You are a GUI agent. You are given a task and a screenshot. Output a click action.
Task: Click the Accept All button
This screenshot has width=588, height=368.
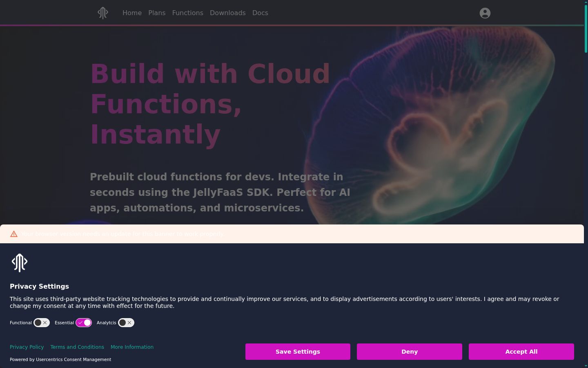521,352
